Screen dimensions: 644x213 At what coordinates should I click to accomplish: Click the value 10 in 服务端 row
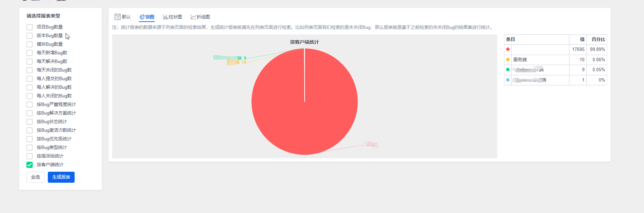[582, 60]
